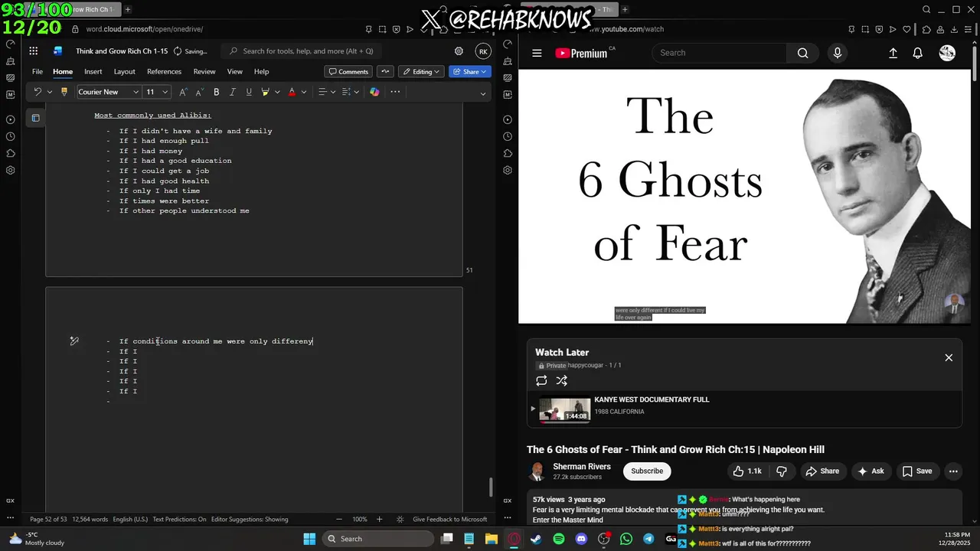This screenshot has width=980, height=551.
Task: Dislike the YouTube video
Action: (782, 471)
